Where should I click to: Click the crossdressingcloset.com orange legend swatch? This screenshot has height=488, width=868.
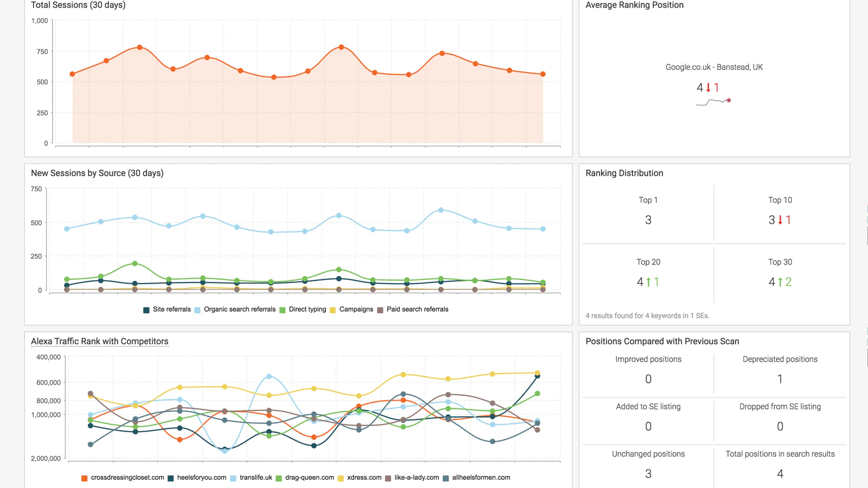(85, 478)
